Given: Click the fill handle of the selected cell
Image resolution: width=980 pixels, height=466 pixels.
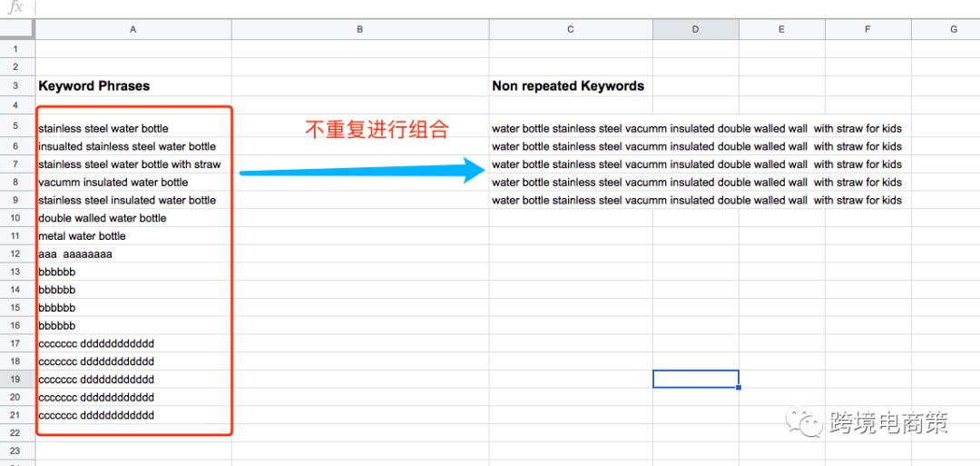Looking at the screenshot, I should (739, 388).
